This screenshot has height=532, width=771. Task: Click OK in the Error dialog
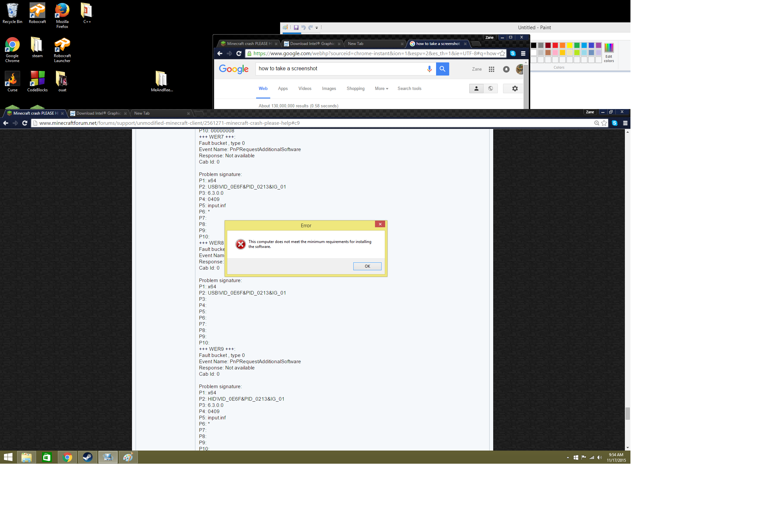pos(367,266)
